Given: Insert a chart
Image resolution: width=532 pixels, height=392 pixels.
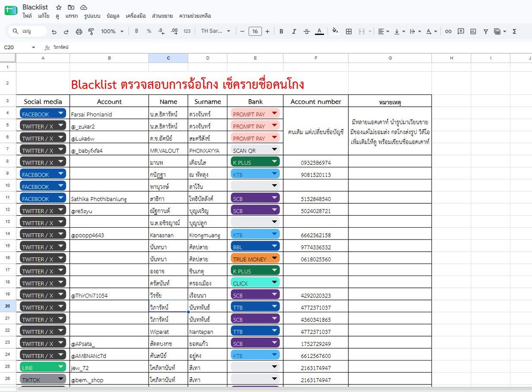Looking at the screenshot, I should pyautogui.click(x=473, y=31).
